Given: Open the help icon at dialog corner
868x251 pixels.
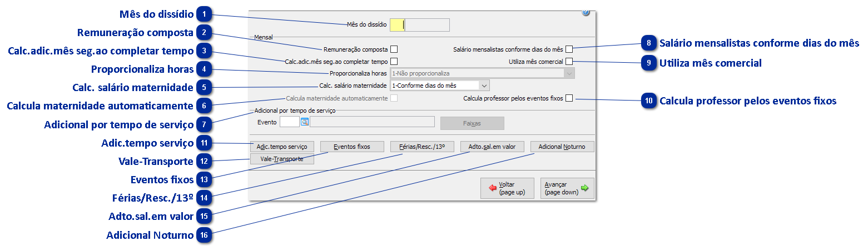Looking at the screenshot, I should [586, 12].
